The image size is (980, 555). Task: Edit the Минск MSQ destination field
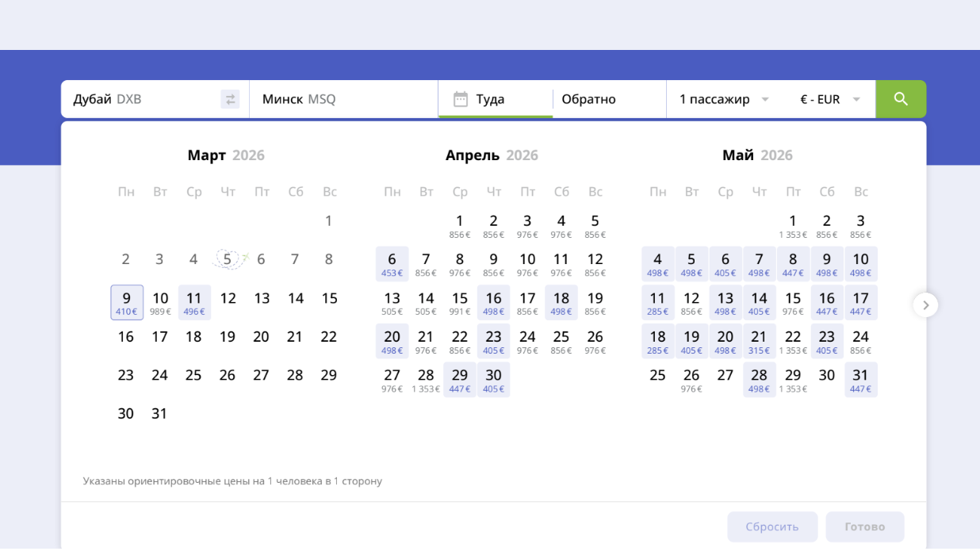(341, 99)
